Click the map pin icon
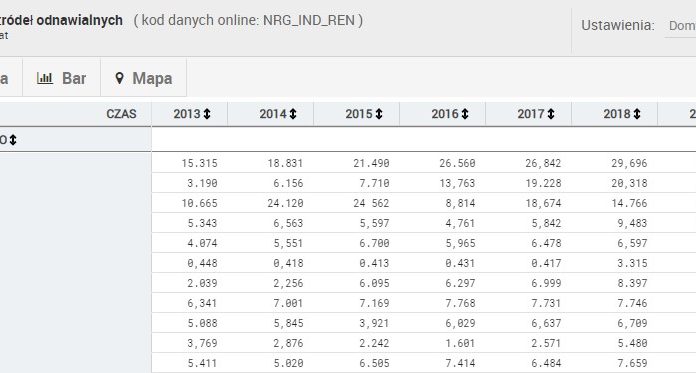696x373 pixels. (119, 78)
